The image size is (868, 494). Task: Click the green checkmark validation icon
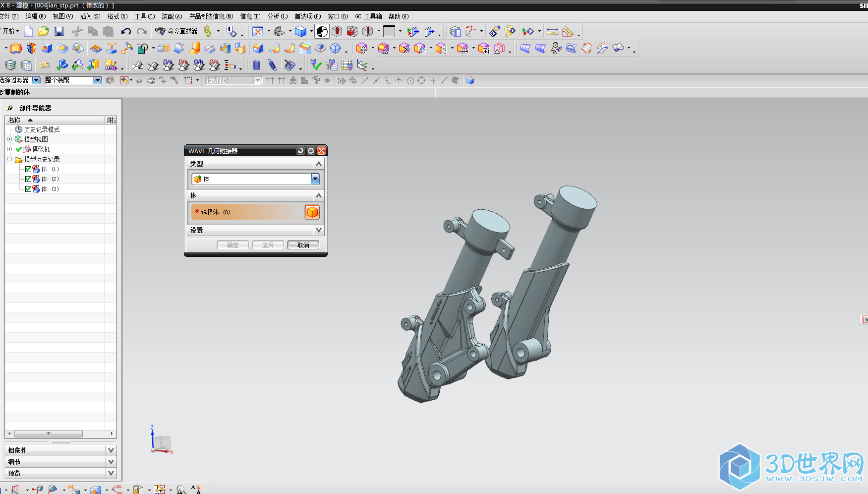[x=316, y=65]
